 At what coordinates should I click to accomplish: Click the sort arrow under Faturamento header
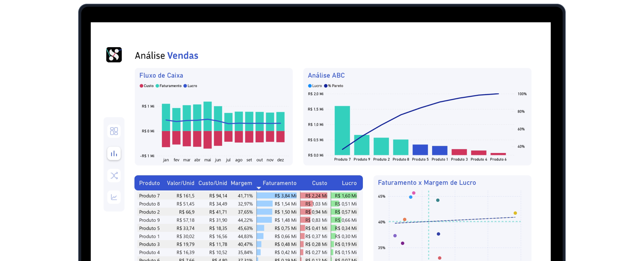click(259, 188)
